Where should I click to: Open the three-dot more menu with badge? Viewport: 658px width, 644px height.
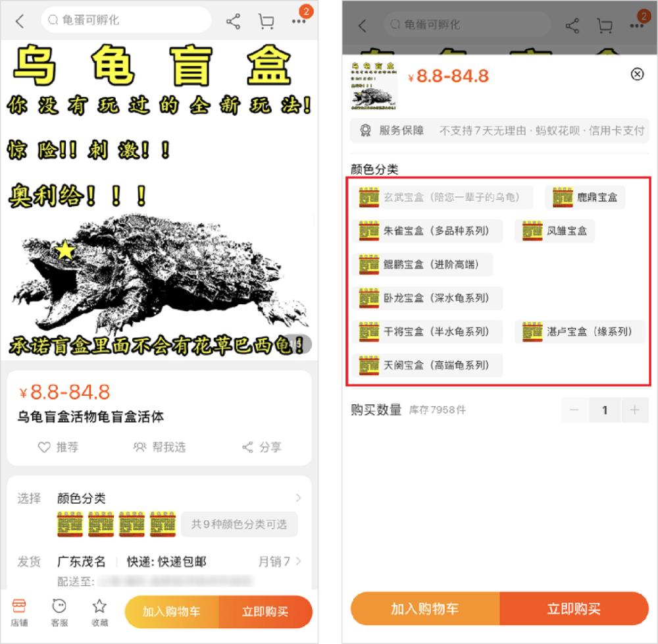point(299,21)
